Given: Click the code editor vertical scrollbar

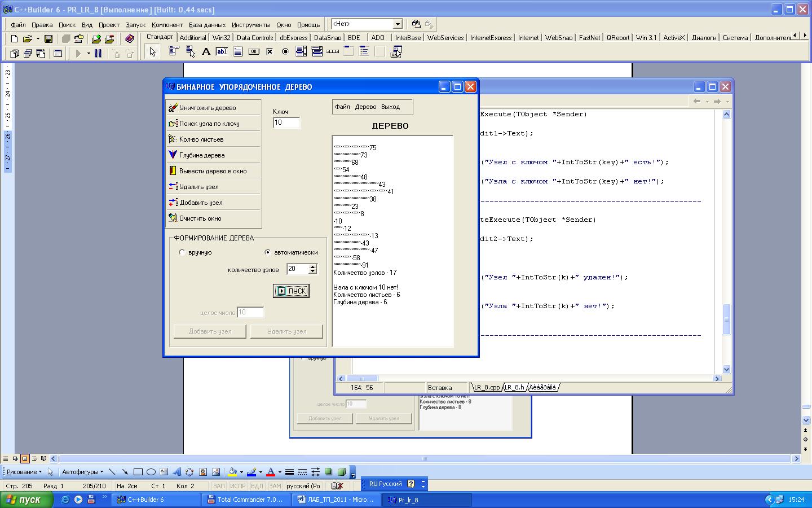Looking at the screenshot, I should 726,242.
